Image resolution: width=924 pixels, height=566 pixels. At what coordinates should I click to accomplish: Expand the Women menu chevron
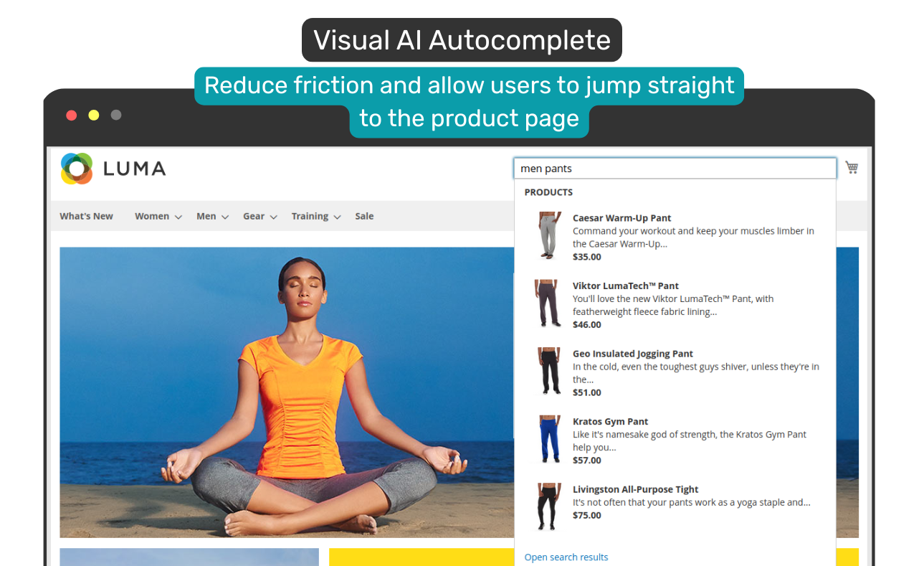[178, 217]
